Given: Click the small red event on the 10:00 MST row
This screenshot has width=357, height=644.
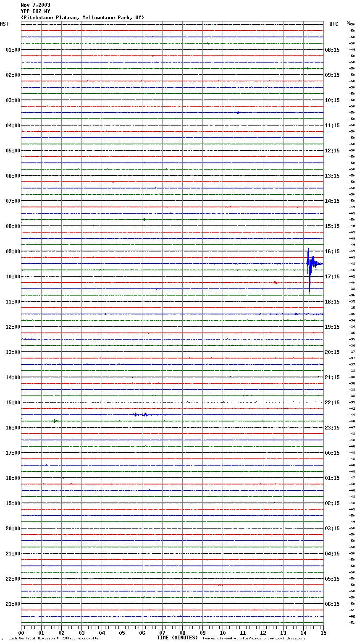Looking at the screenshot, I should click(x=275, y=283).
